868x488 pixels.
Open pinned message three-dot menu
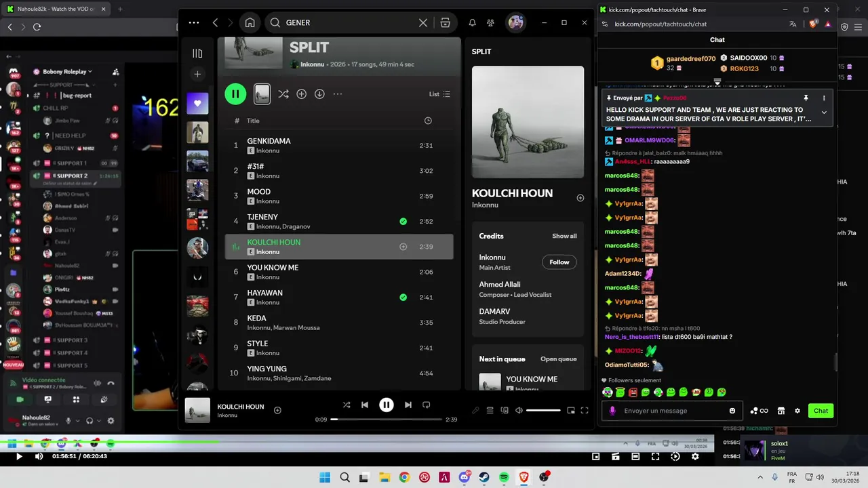point(824,98)
